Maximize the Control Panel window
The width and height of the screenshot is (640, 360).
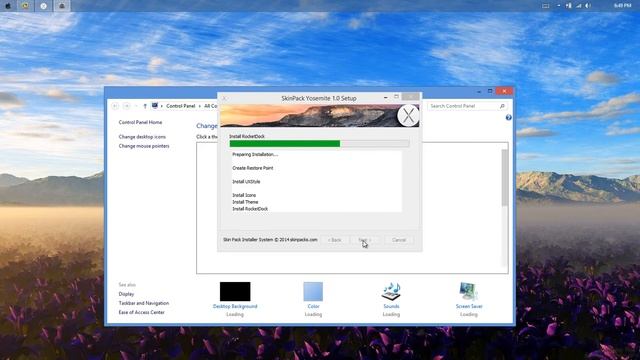[490, 91]
